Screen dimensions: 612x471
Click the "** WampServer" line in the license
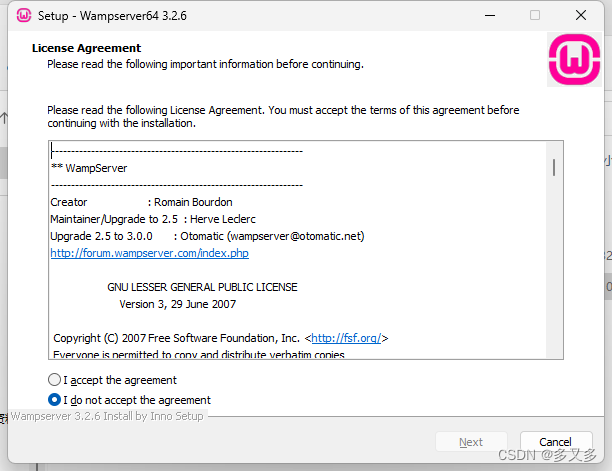(89, 168)
